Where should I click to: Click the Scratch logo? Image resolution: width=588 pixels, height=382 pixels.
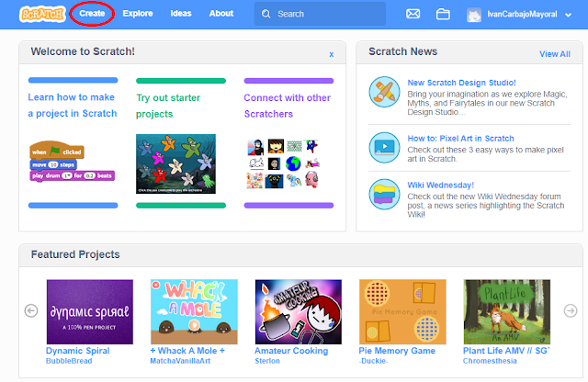[x=42, y=15]
